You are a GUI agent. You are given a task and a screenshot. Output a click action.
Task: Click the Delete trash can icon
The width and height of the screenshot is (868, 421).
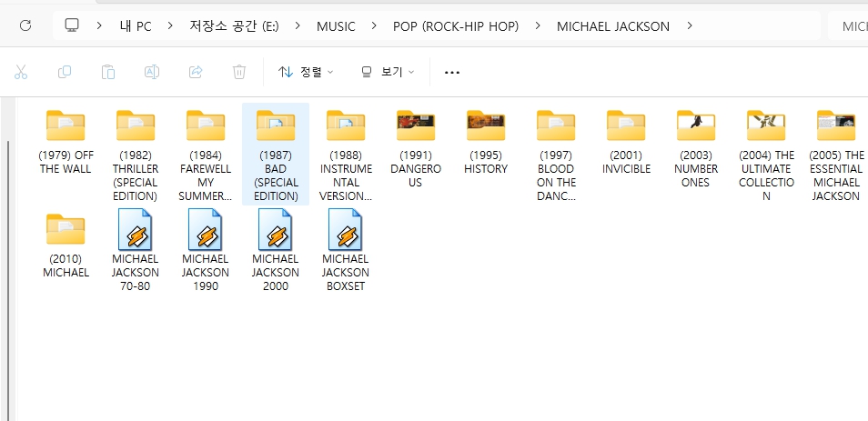pyautogui.click(x=239, y=72)
